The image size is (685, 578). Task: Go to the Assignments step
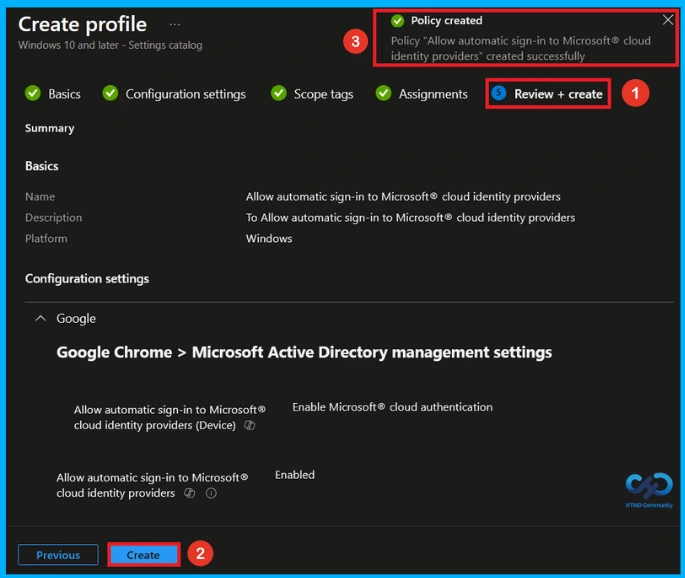pyautogui.click(x=433, y=94)
